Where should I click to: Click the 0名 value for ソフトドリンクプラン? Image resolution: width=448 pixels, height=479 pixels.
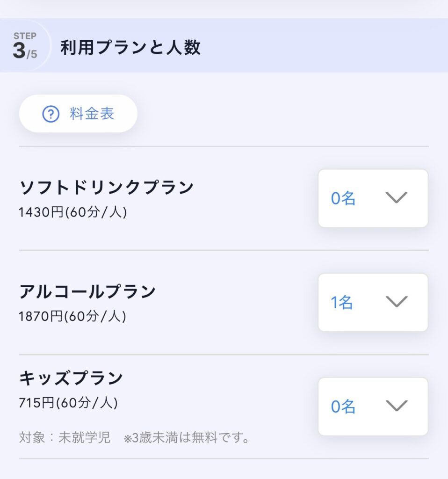[x=343, y=199]
